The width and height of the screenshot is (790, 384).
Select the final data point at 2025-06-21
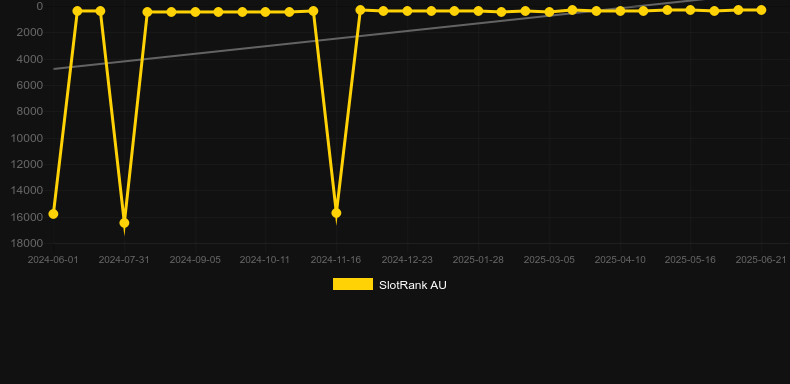(x=761, y=10)
